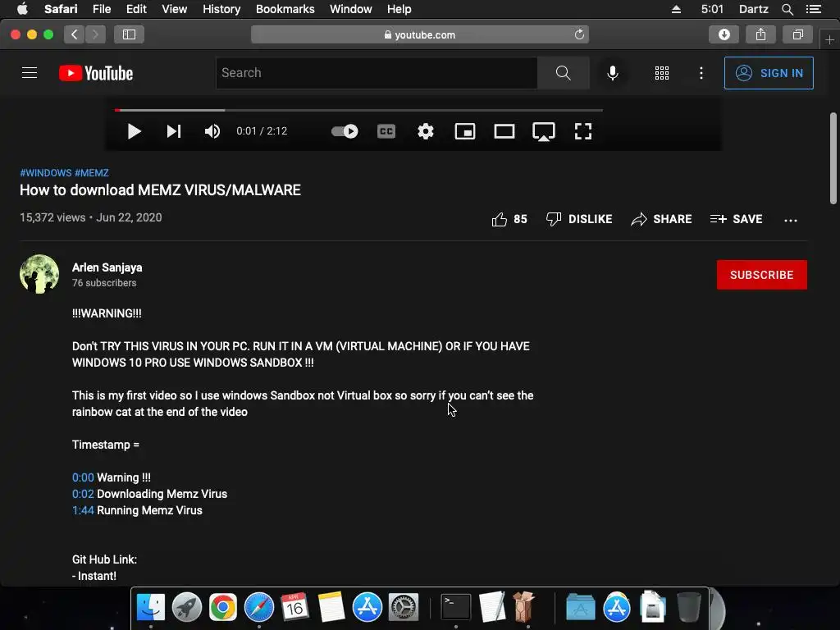This screenshot has height=630, width=840.
Task: Open the YouTube apps grid
Action: [x=662, y=73]
